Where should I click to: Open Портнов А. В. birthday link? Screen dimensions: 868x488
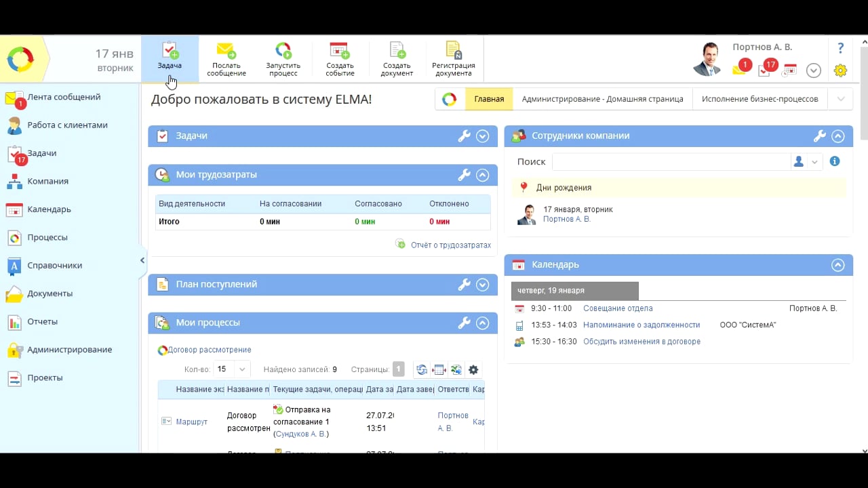pyautogui.click(x=567, y=220)
